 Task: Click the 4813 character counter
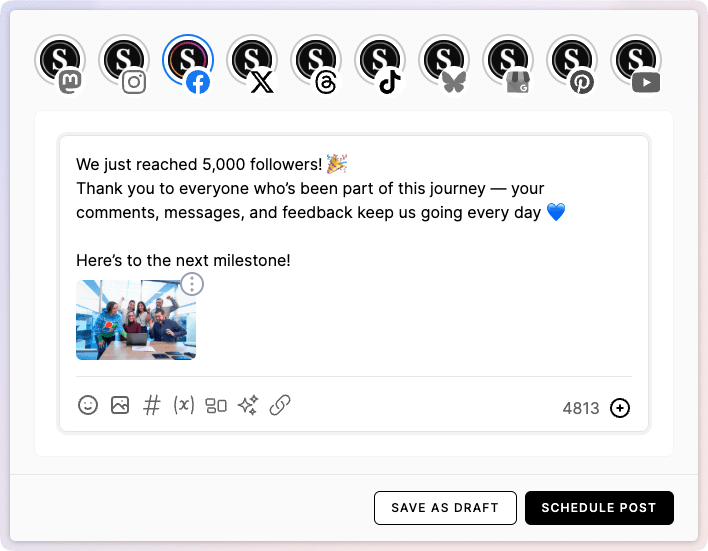point(581,408)
